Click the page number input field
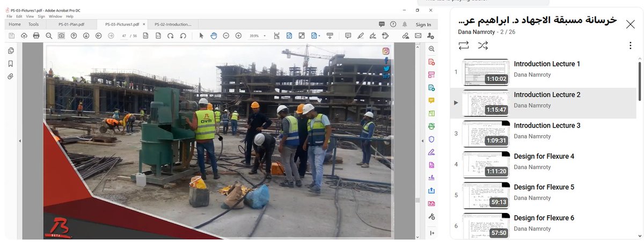The width and height of the screenshot is (644, 243). (125, 36)
